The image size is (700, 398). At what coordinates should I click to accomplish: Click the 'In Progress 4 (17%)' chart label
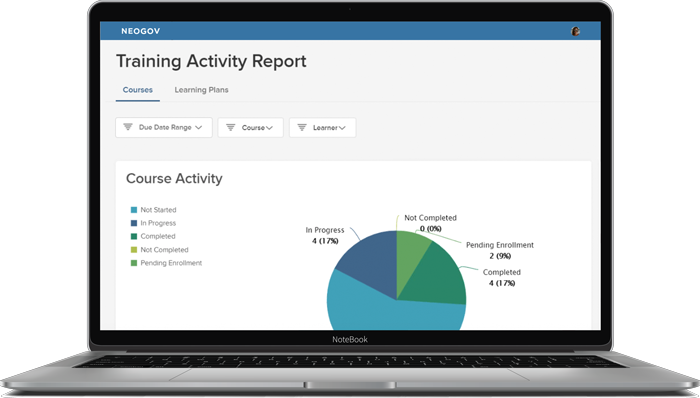pos(325,236)
